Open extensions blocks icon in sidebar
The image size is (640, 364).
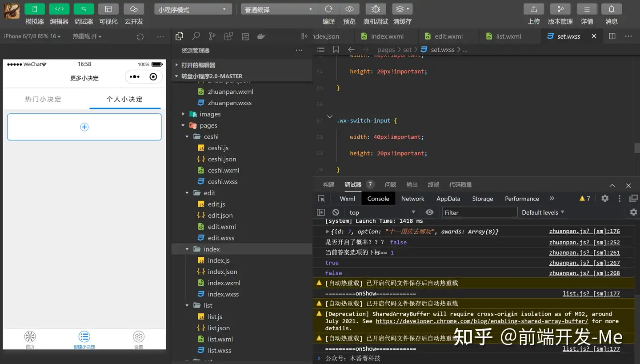point(228,36)
